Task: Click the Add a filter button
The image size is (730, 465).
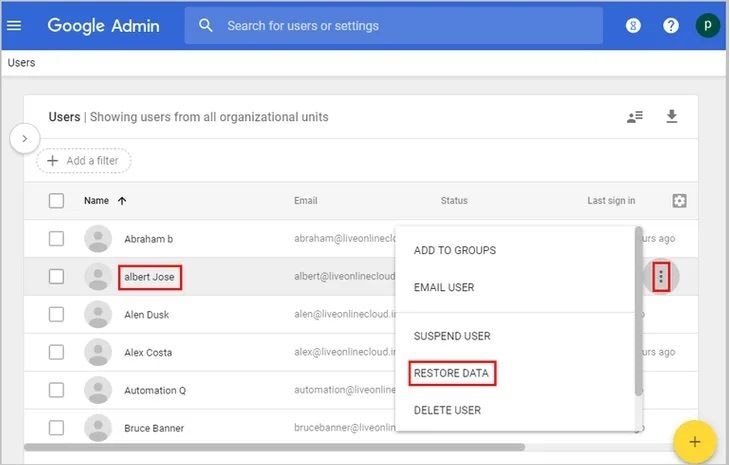Action: [84, 161]
